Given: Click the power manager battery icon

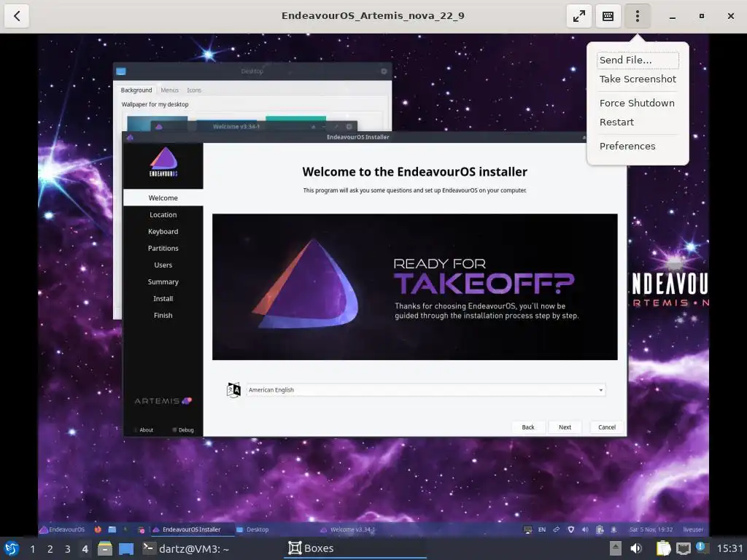Looking at the screenshot, I should point(600,529).
